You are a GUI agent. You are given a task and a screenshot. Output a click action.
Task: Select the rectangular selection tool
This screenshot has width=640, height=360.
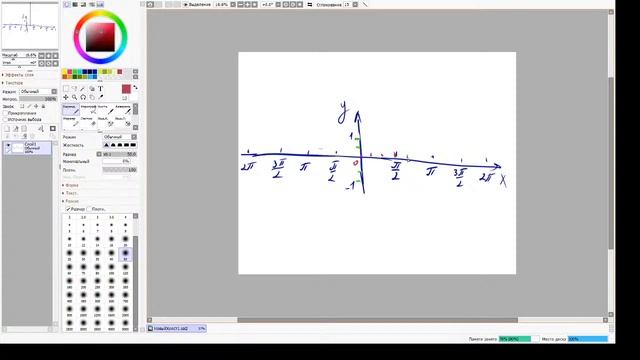[x=66, y=89]
